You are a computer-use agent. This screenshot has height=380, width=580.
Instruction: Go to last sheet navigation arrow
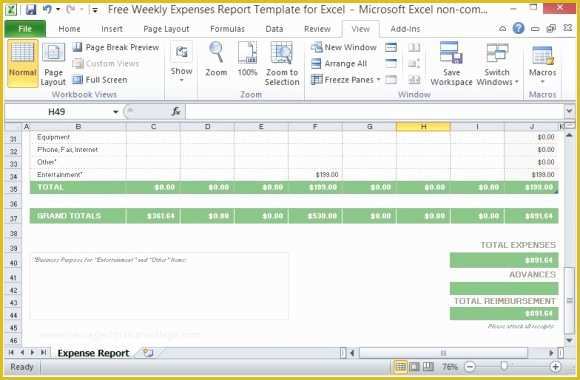coord(43,353)
